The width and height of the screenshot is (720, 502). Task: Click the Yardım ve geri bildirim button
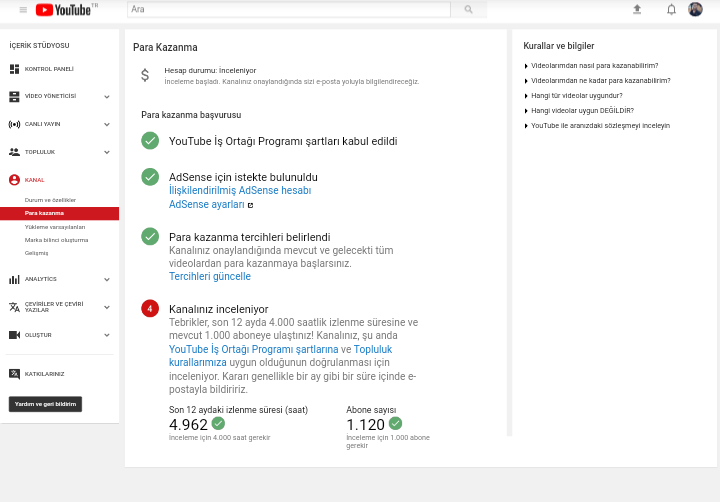click(x=45, y=404)
